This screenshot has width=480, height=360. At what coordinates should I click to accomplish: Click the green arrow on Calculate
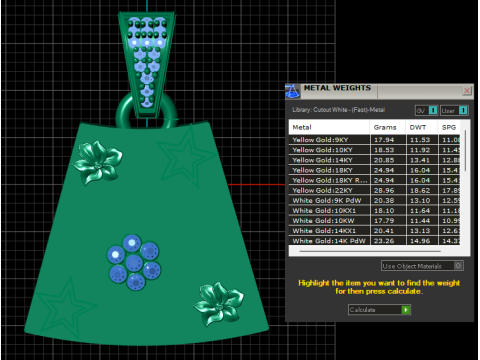tap(406, 310)
